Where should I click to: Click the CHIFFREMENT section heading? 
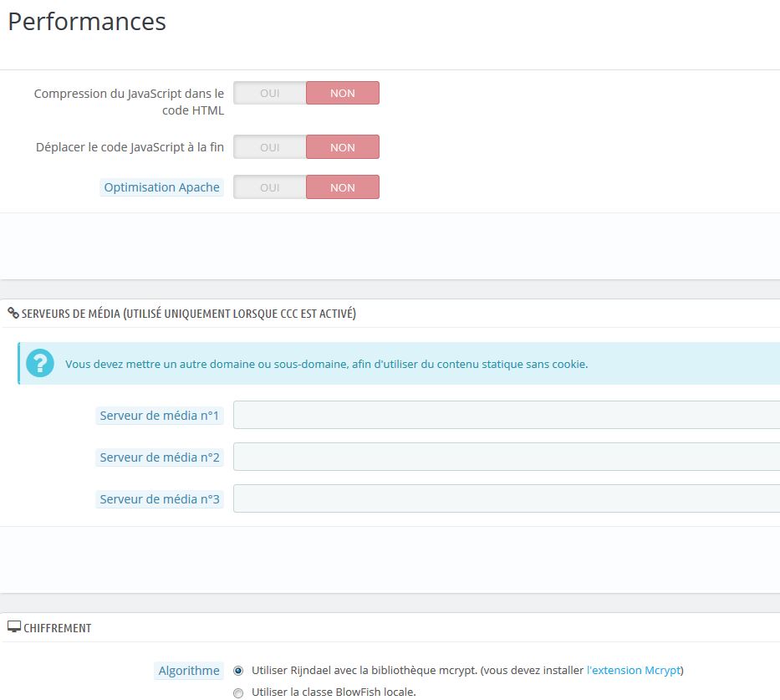pos(57,628)
